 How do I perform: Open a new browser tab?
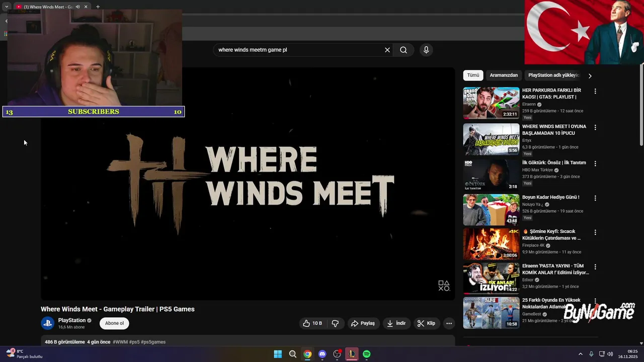(98, 7)
